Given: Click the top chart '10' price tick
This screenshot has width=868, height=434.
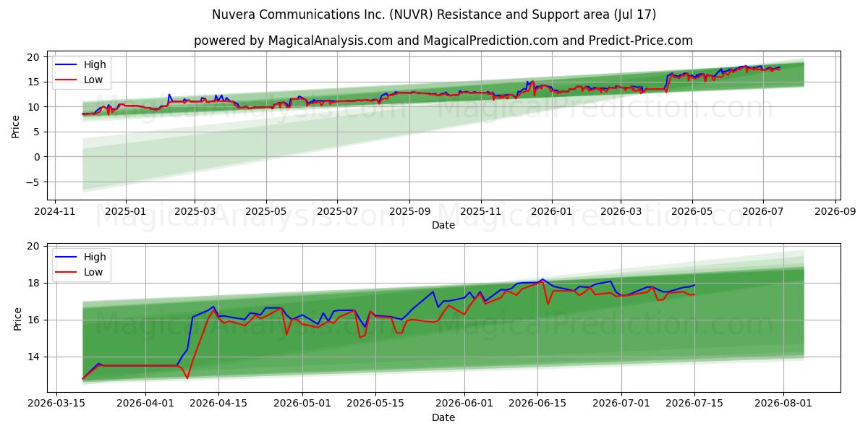Looking at the screenshot, I should click(x=35, y=107).
